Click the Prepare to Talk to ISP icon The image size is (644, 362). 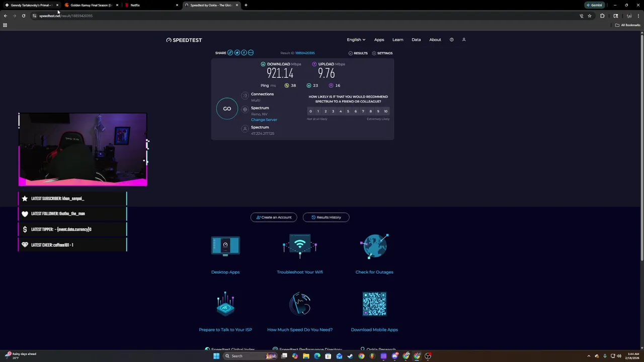[x=225, y=304]
